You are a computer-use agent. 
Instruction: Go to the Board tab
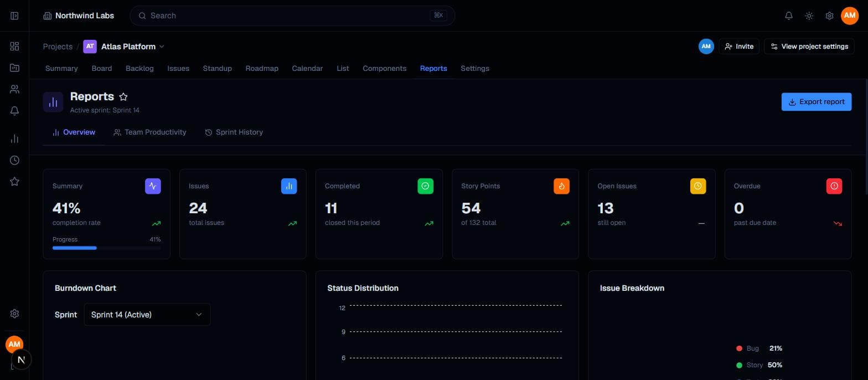[102, 68]
